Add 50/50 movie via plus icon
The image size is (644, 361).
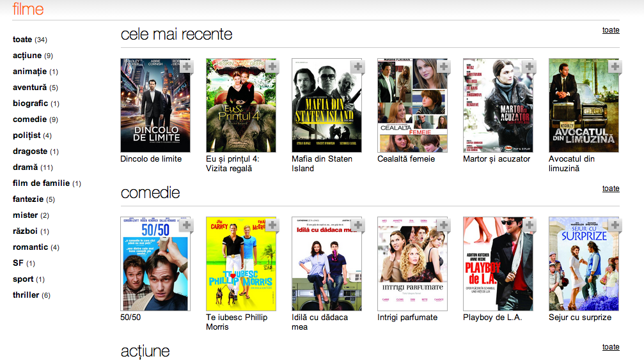tap(187, 225)
